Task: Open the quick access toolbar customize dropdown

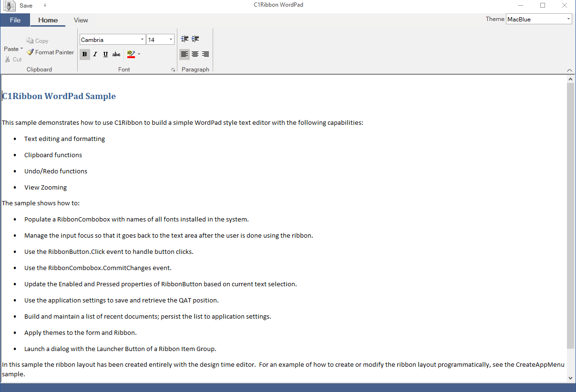Action: 45,6
